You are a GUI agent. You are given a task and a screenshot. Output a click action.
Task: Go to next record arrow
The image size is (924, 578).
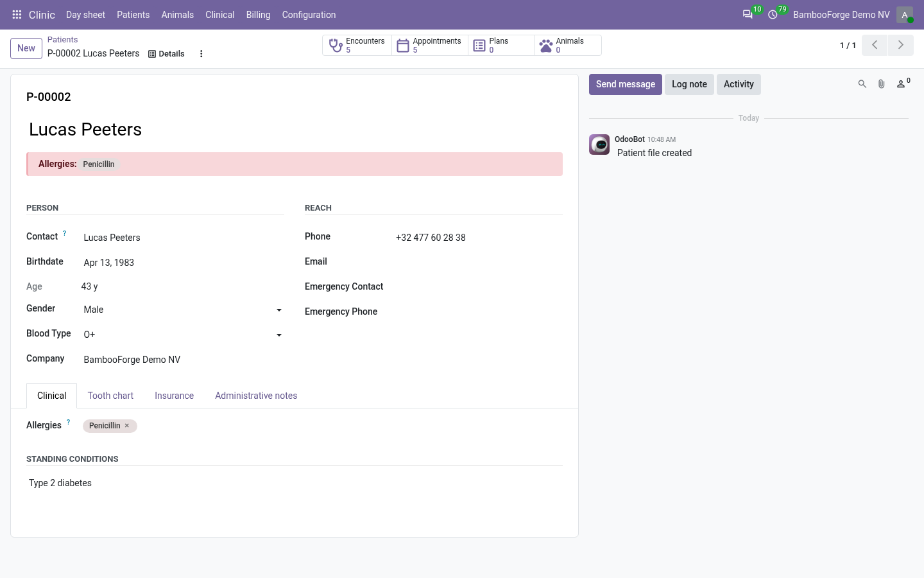(901, 45)
